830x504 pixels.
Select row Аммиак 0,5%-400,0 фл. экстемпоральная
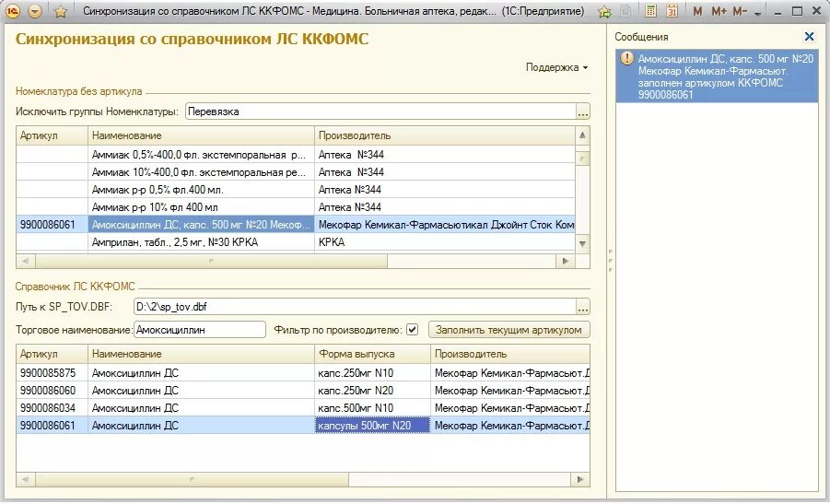click(x=296, y=155)
